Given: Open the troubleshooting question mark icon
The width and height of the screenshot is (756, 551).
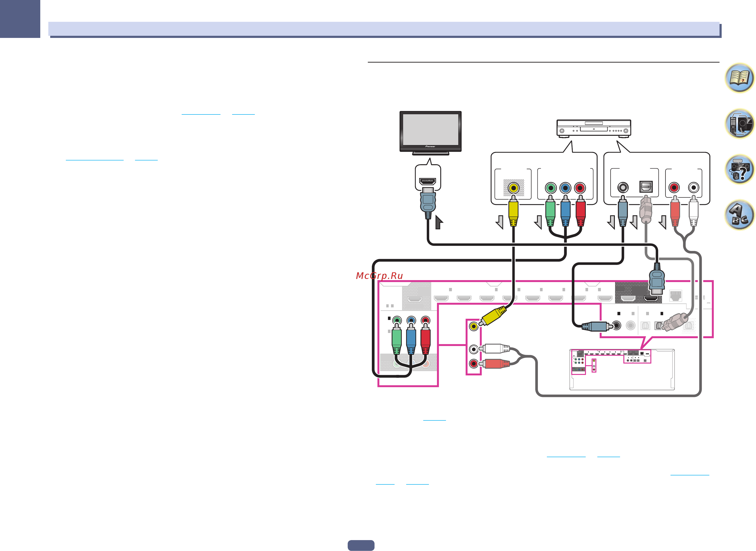Looking at the screenshot, I should click(x=739, y=169).
